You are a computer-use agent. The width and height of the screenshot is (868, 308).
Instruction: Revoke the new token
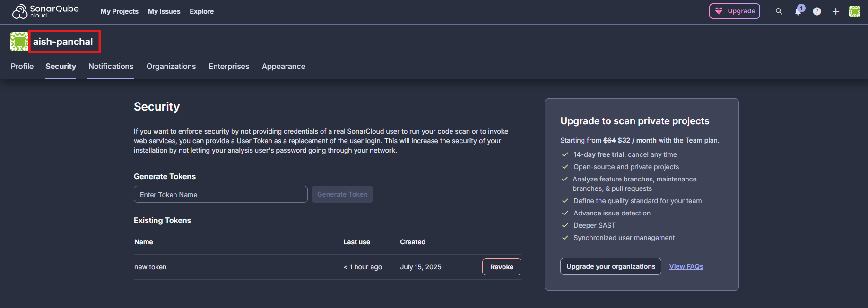pyautogui.click(x=502, y=267)
